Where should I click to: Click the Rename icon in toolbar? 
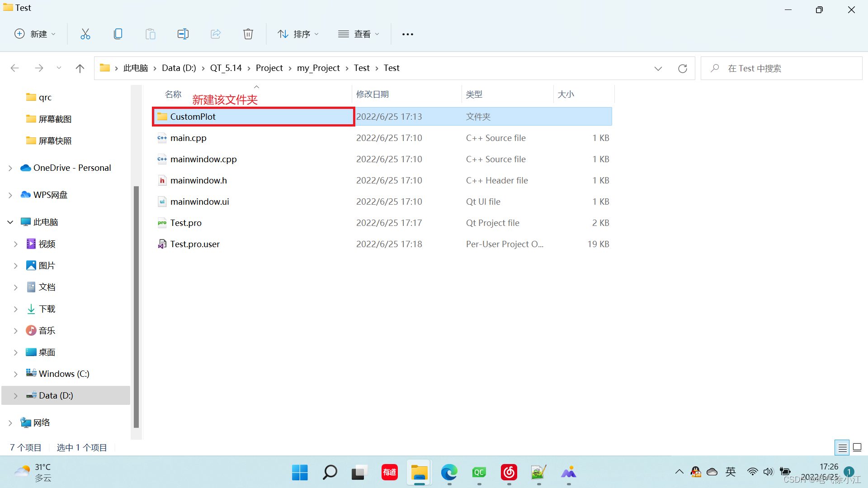pyautogui.click(x=183, y=34)
